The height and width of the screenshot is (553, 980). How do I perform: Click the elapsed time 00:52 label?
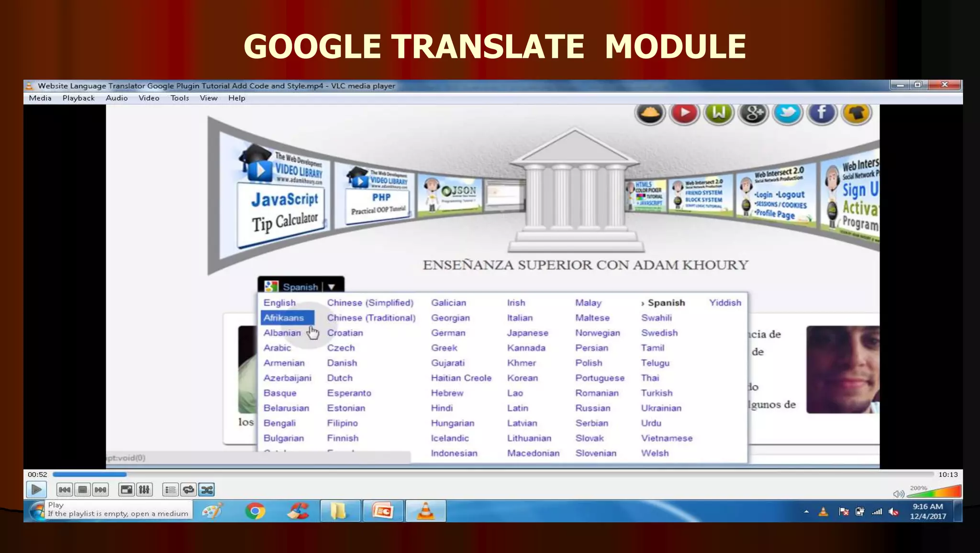tap(37, 474)
